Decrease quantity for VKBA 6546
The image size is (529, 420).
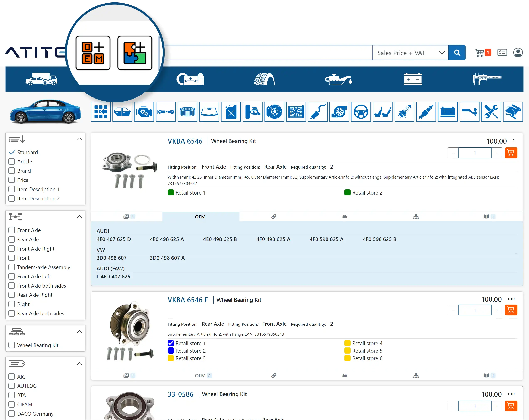(453, 153)
